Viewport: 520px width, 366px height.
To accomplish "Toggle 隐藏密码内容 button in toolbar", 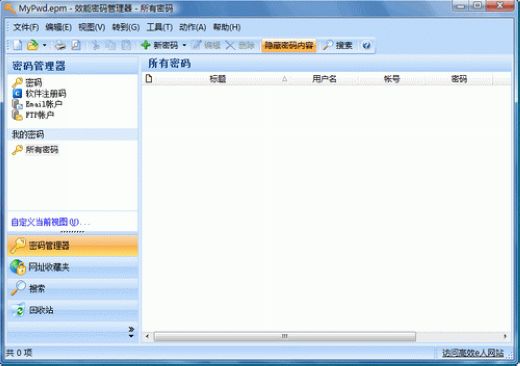I will pyautogui.click(x=289, y=45).
